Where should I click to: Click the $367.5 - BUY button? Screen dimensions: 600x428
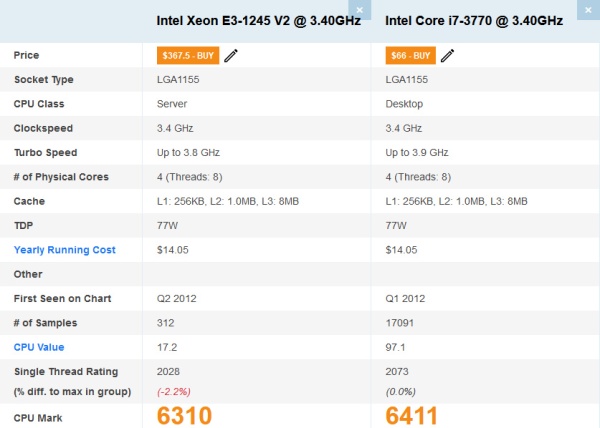[x=188, y=55]
